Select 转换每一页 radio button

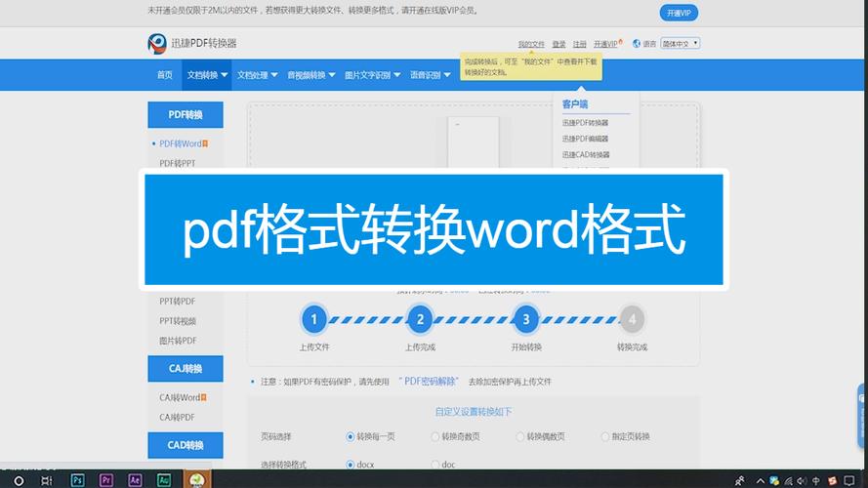coord(350,436)
